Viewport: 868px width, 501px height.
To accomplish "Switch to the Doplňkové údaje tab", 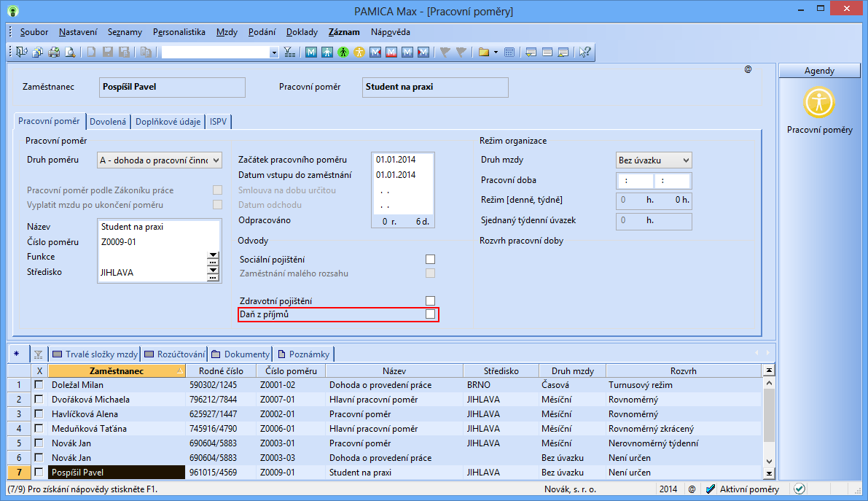I will pyautogui.click(x=168, y=121).
